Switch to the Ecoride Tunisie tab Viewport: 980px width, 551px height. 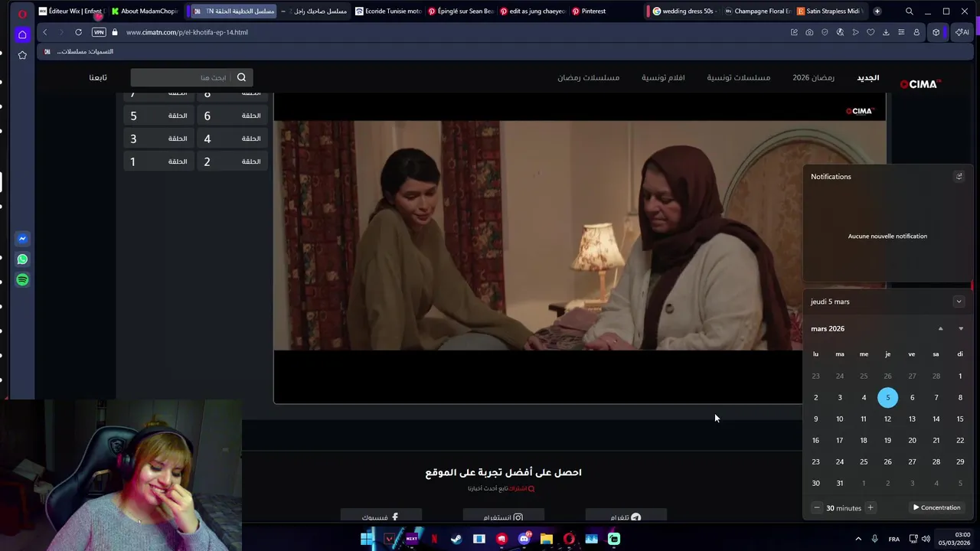[388, 11]
